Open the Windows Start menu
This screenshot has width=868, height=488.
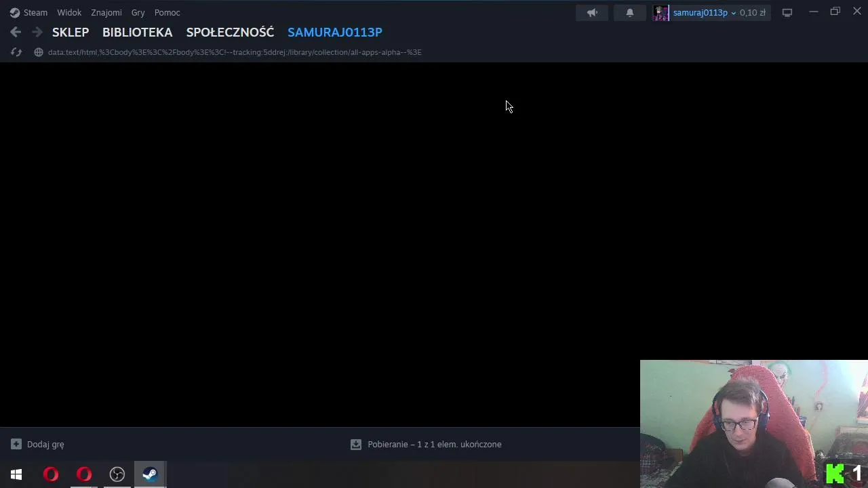point(16,474)
